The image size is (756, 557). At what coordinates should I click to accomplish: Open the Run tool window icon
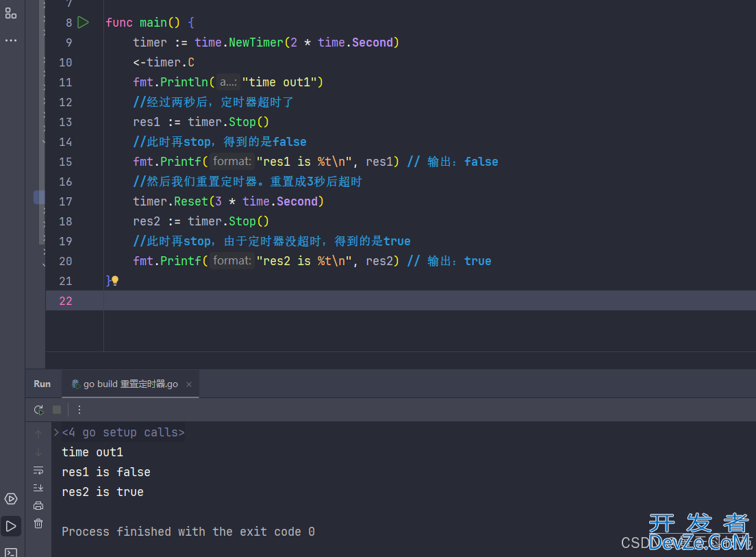pyautogui.click(x=11, y=526)
